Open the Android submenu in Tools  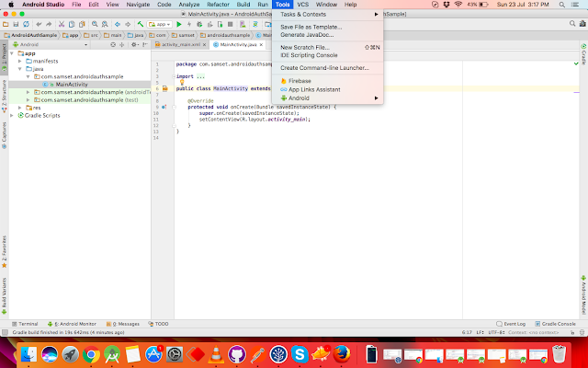click(x=327, y=98)
